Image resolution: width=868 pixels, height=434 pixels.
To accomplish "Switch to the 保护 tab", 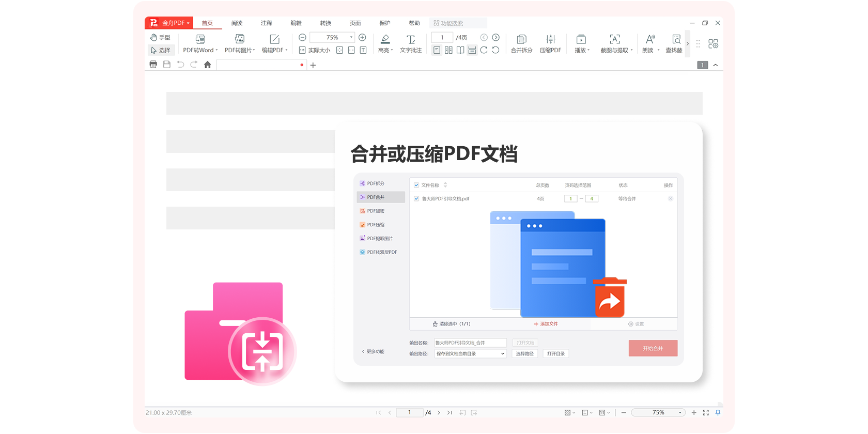I will point(385,23).
